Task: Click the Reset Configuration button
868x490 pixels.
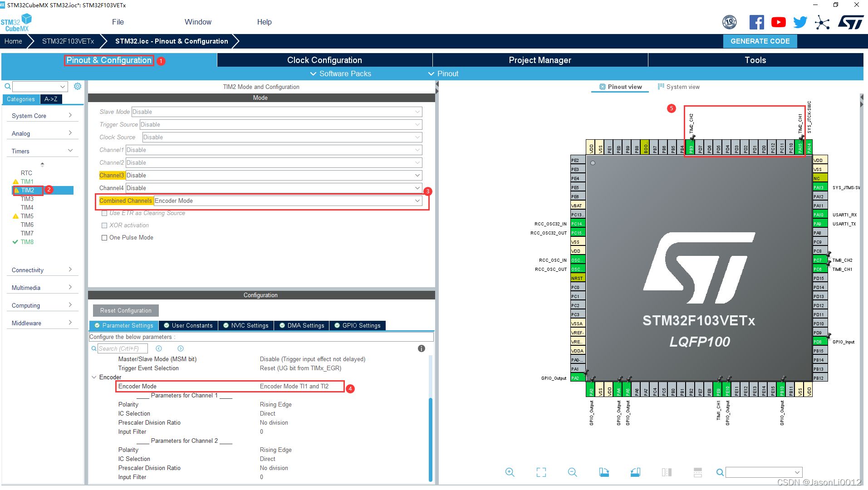Action: coord(126,310)
